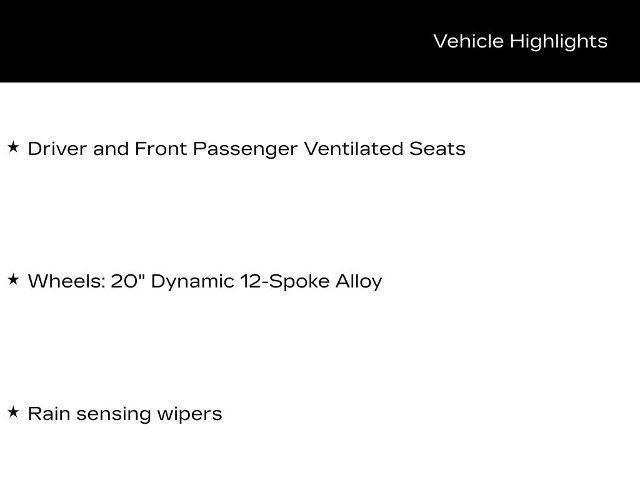Choose the Rain sensing wipers highlight
The width and height of the screenshot is (640, 480).
(x=125, y=414)
